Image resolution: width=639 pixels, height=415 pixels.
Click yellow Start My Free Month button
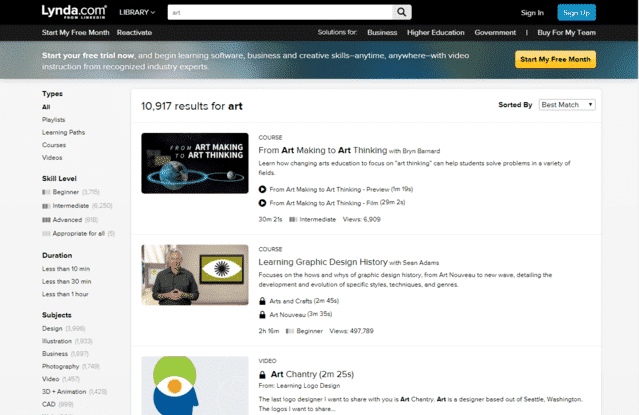[555, 59]
